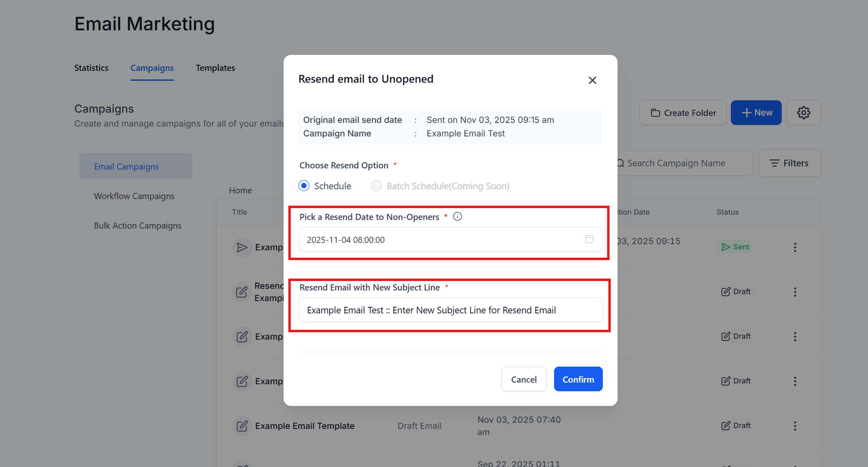Open the Filters panel
Image resolution: width=868 pixels, height=467 pixels.
(789, 163)
